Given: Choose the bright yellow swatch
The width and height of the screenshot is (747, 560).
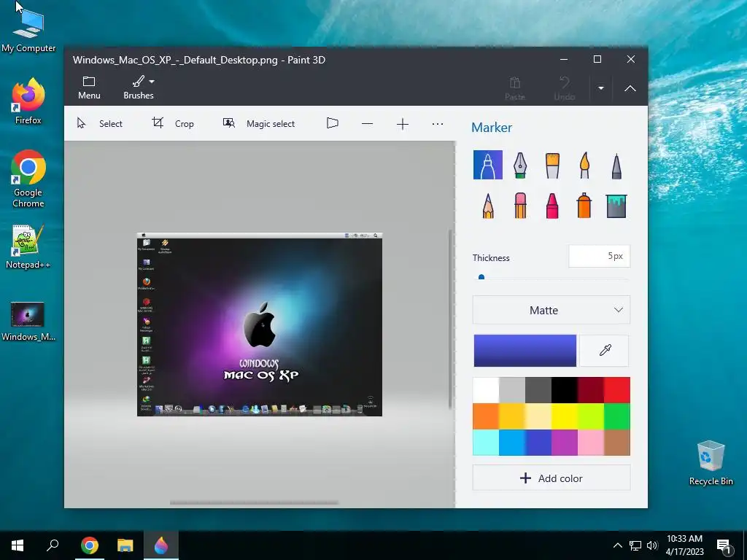Looking at the screenshot, I should tap(564, 416).
